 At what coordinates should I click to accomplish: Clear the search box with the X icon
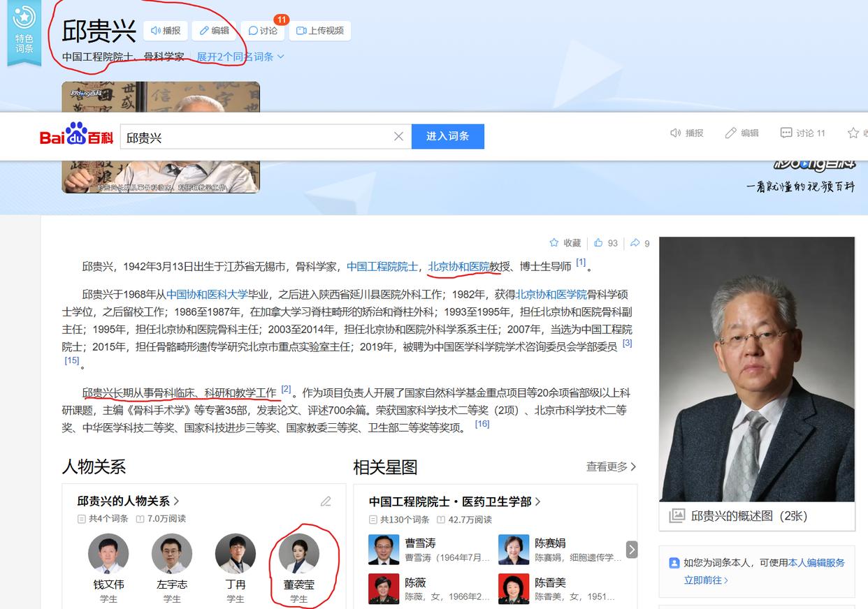(x=398, y=137)
